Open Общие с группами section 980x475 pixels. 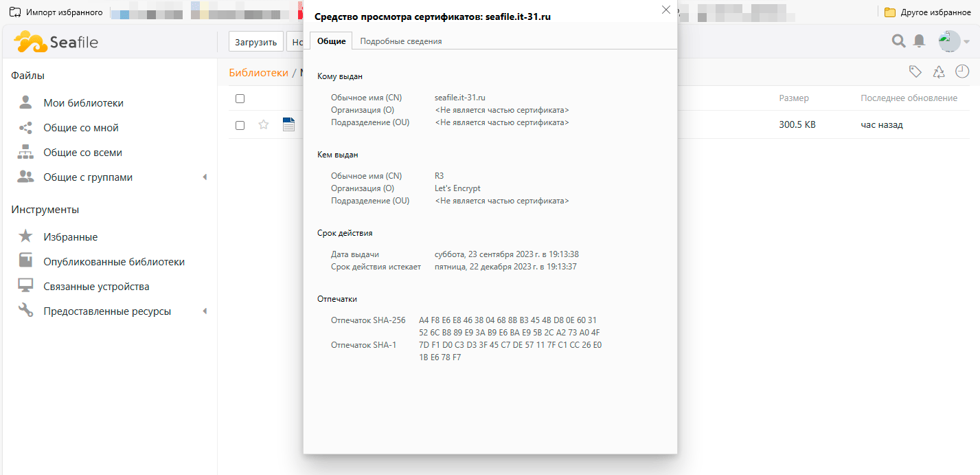[x=88, y=177]
